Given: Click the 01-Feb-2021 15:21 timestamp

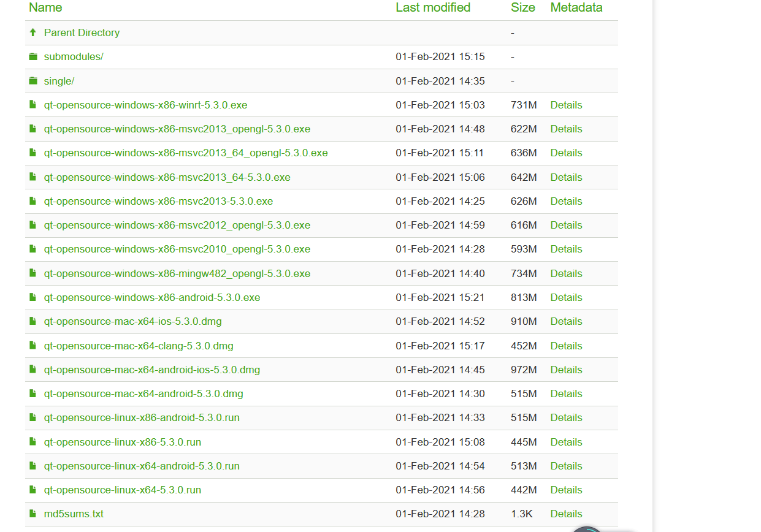Looking at the screenshot, I should pos(440,297).
